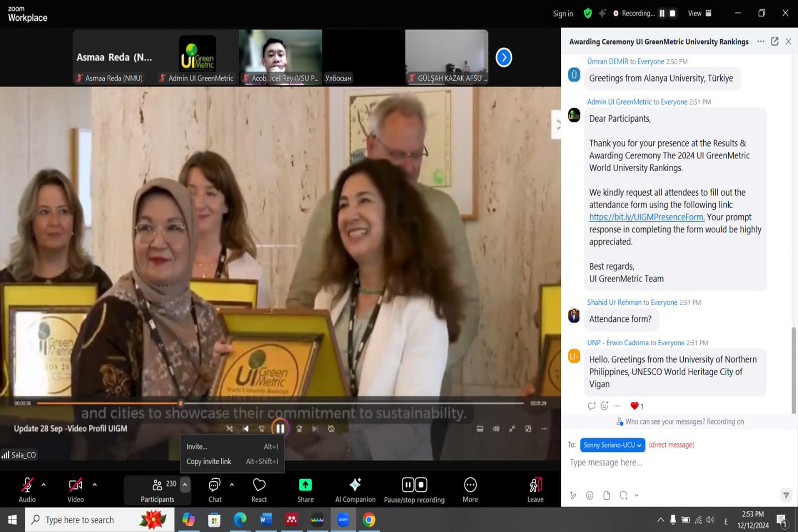Pause recording from the bottom toolbar
This screenshot has width=798, height=532.
(x=408, y=485)
